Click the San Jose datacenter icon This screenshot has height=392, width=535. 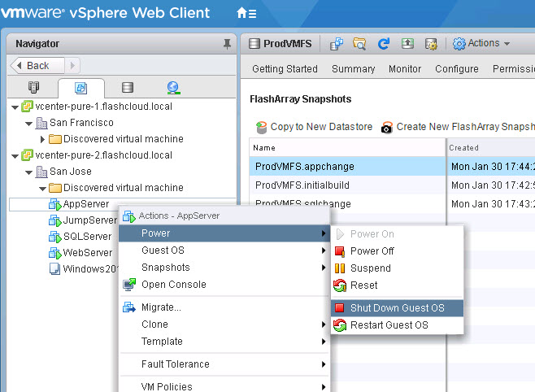click(41, 172)
